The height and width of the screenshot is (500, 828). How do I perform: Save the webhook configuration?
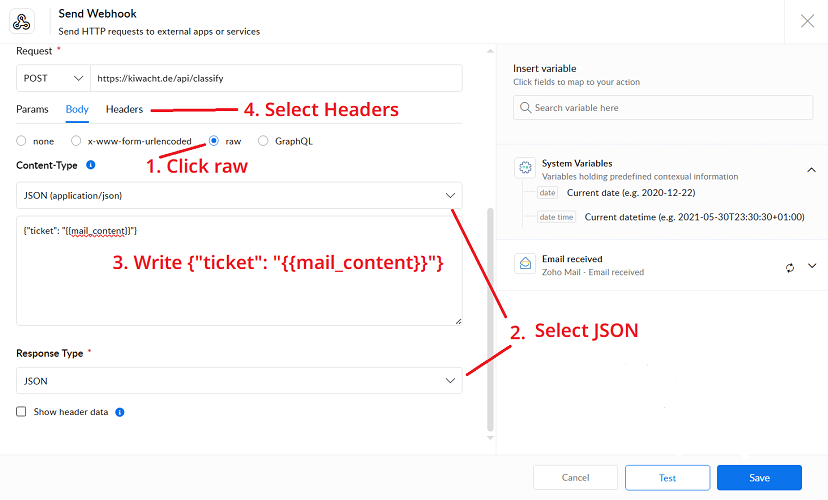(x=759, y=478)
